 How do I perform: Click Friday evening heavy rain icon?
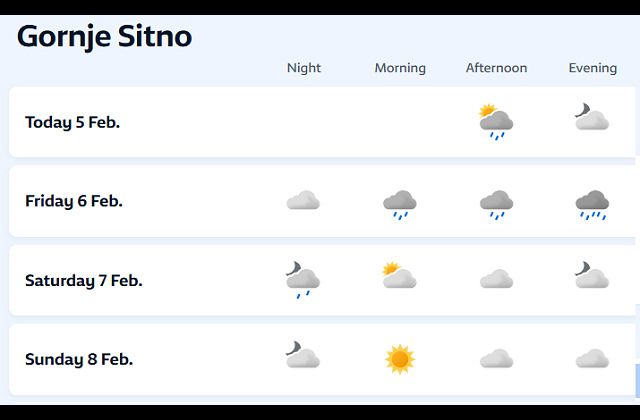(x=592, y=204)
